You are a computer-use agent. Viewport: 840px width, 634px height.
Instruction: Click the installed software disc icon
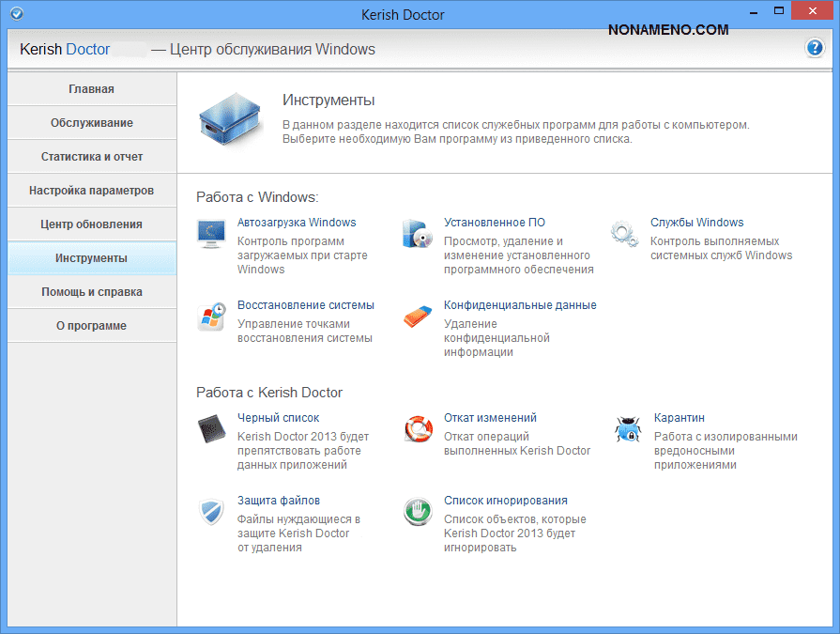pos(417,233)
